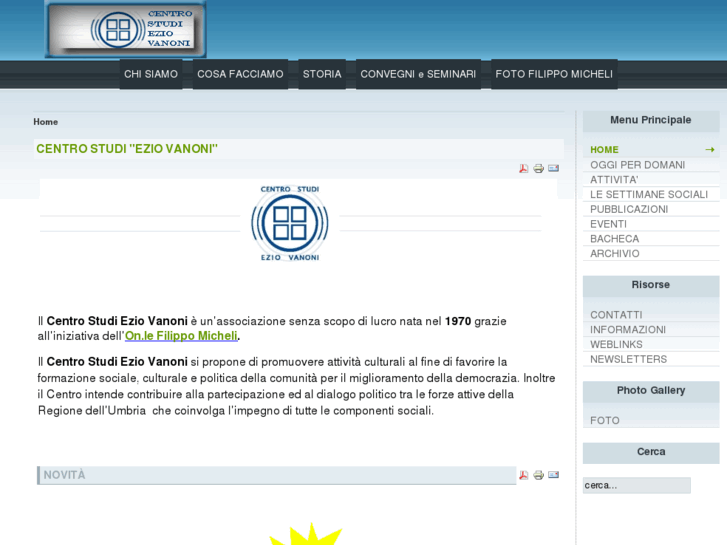Open the CHI SIAMO menu
Image resolution: width=727 pixels, height=545 pixels.
(x=151, y=74)
